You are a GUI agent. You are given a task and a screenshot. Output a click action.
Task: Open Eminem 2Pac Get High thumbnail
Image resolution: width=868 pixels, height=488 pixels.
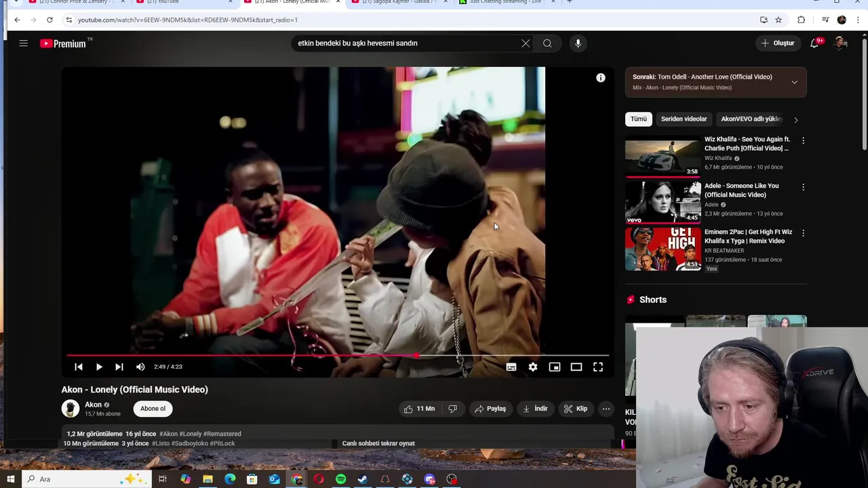click(663, 249)
